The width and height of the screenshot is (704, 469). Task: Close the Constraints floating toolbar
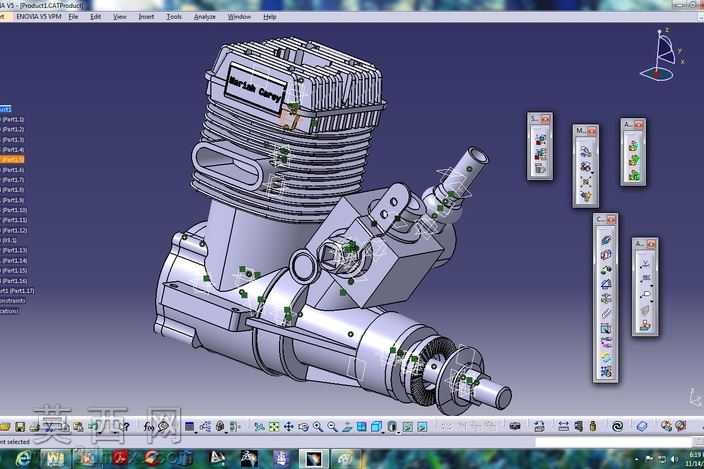tap(611, 220)
